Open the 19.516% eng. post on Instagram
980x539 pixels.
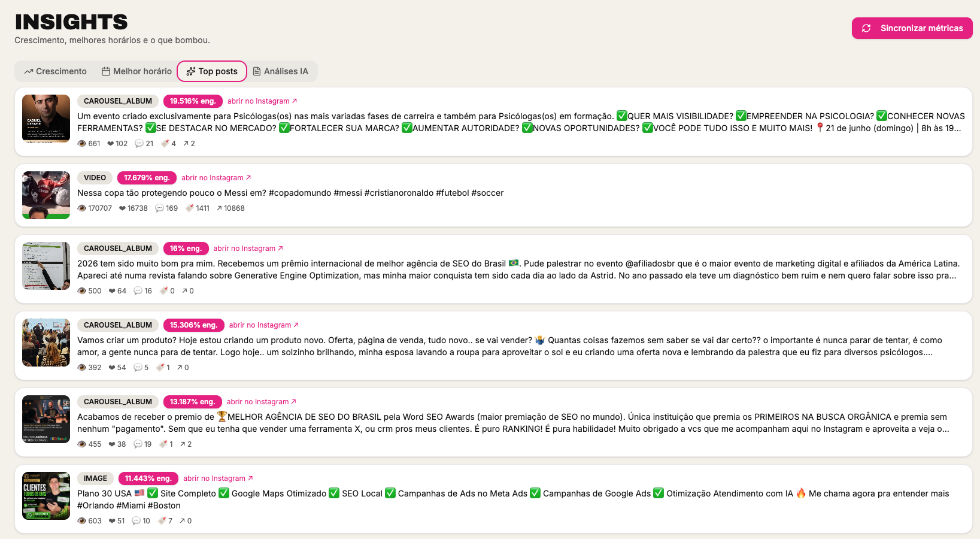(262, 101)
